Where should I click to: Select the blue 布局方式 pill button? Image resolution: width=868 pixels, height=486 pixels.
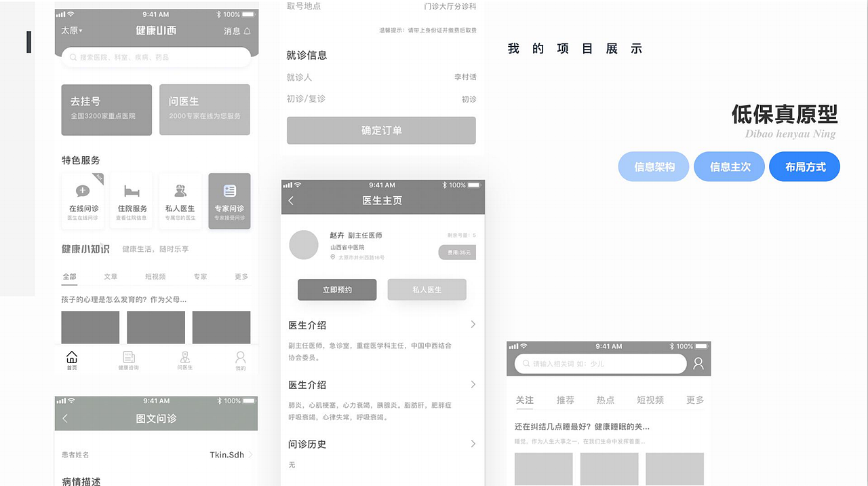tap(804, 166)
